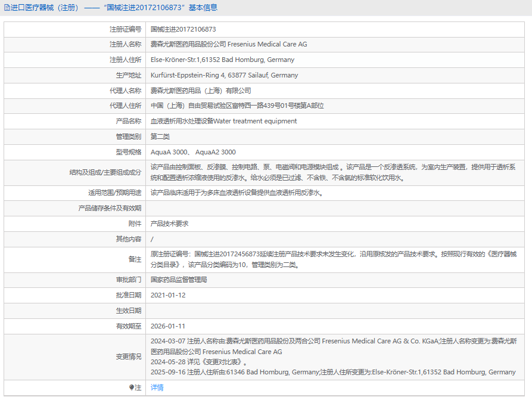
Task: Click the document icon beside the page title
Action: point(7,8)
